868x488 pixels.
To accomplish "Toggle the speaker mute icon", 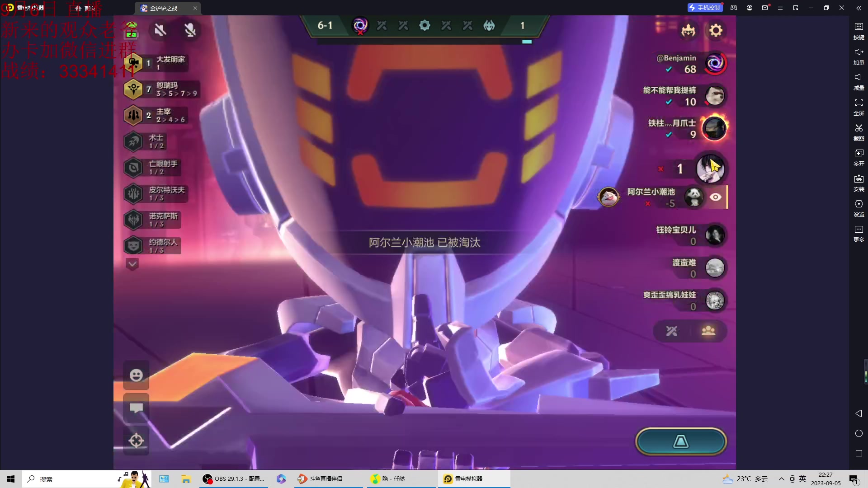I will (x=160, y=30).
